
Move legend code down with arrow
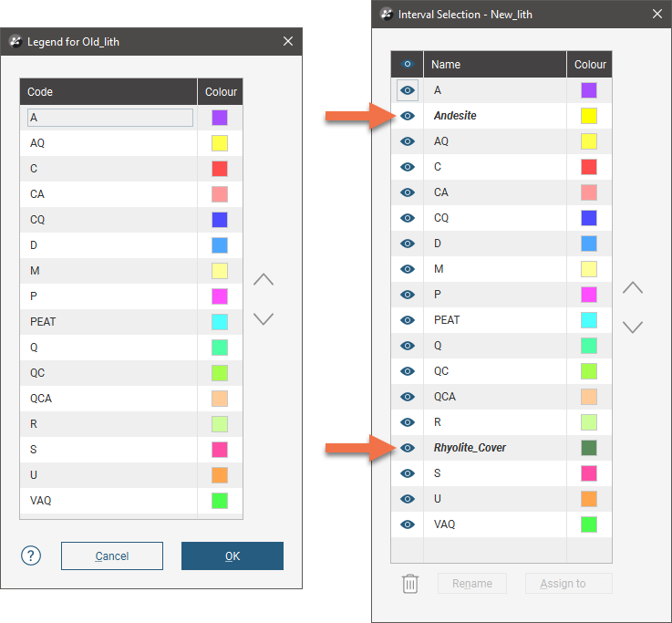(x=263, y=319)
